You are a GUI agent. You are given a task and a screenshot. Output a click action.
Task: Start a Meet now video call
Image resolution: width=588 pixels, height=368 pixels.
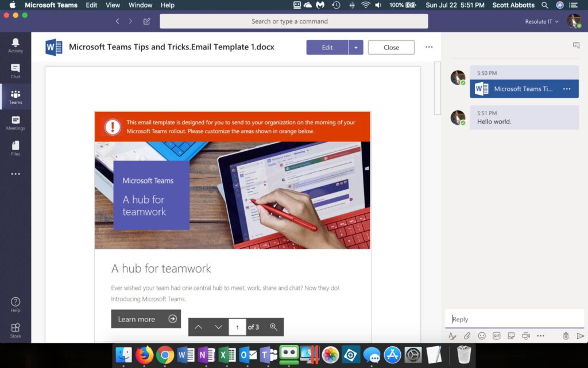click(526, 336)
